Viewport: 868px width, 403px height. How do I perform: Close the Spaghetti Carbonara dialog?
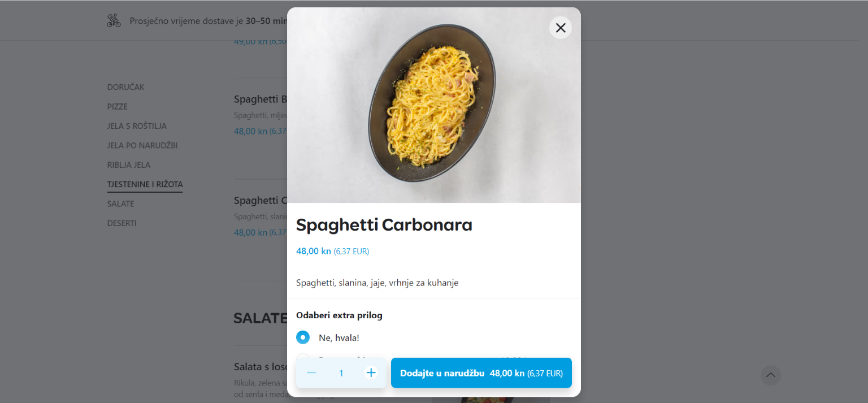click(560, 28)
